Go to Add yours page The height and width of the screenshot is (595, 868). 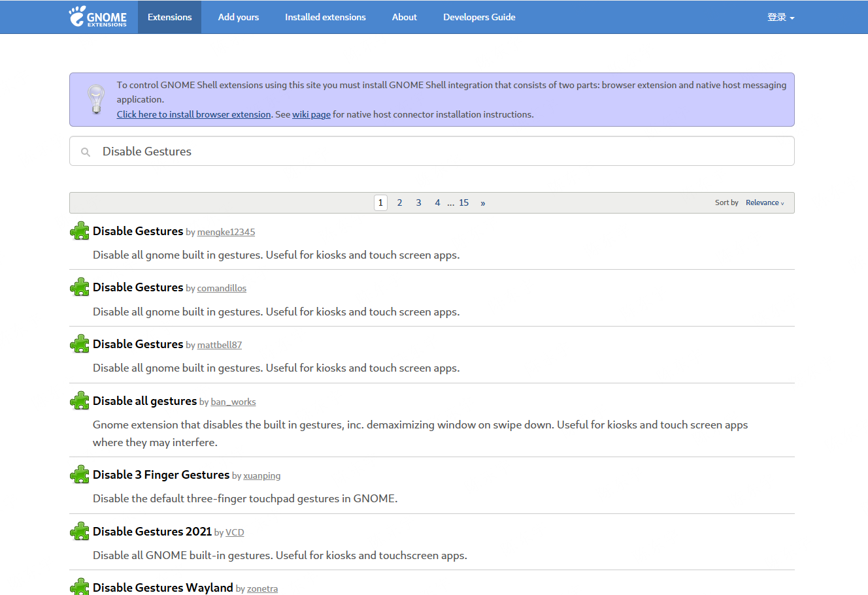239,17
